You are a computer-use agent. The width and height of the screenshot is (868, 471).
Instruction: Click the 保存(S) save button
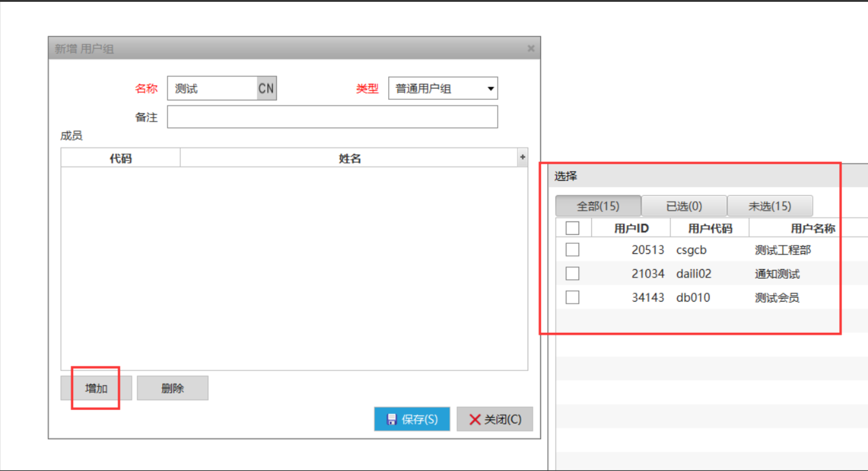(412, 419)
